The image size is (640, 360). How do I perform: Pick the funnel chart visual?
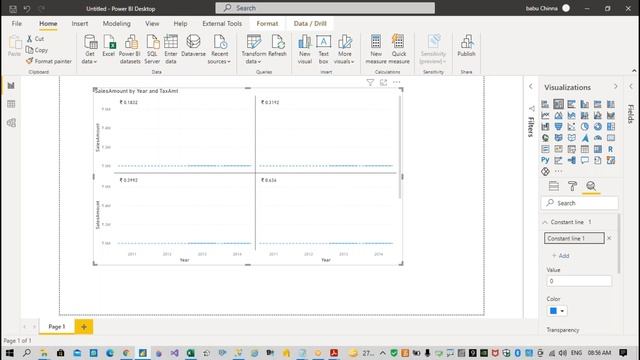pyautogui.click(x=558, y=127)
